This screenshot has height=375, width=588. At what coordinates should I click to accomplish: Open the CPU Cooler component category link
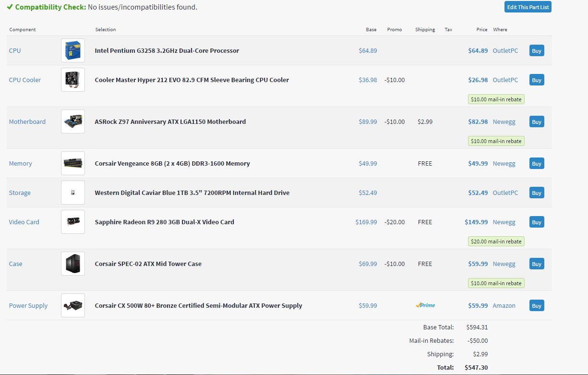[25, 80]
